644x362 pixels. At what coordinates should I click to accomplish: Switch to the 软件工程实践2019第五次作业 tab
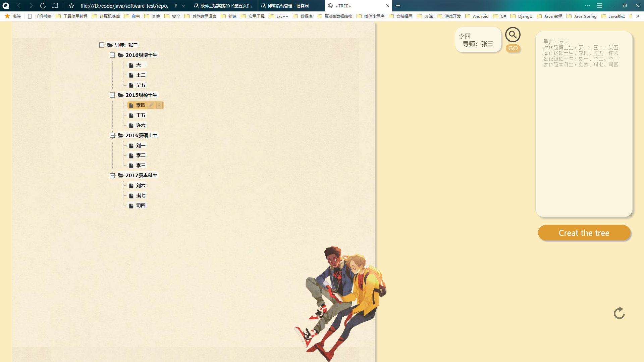click(225, 6)
